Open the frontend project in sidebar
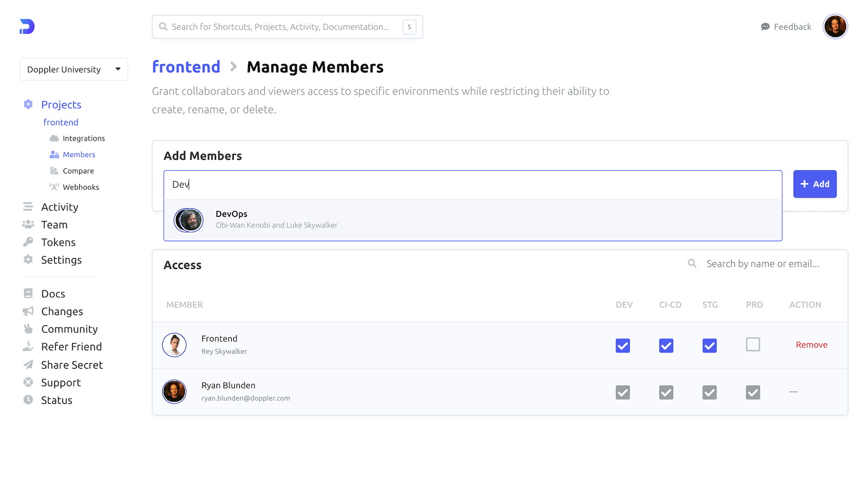The image size is (868, 488). 61,123
